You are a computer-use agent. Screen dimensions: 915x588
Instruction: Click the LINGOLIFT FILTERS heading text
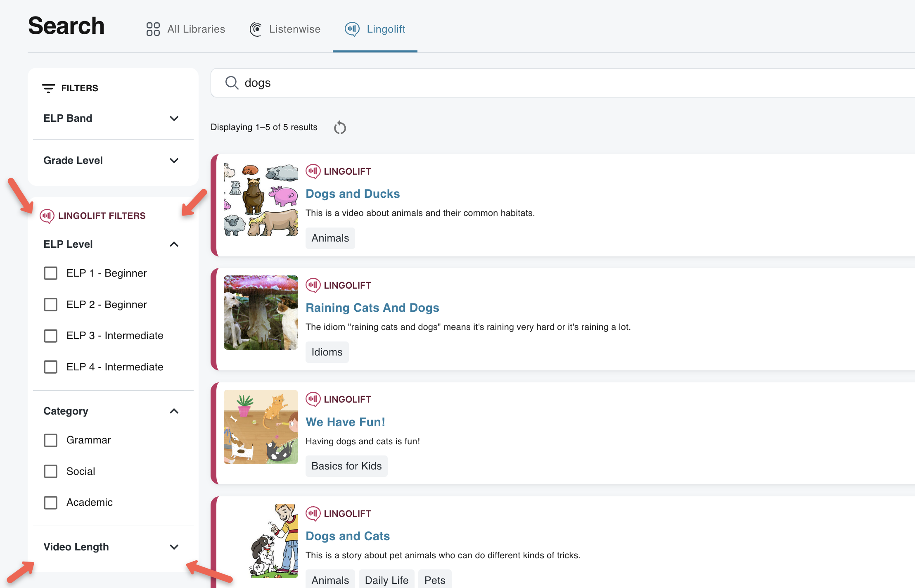pos(102,216)
